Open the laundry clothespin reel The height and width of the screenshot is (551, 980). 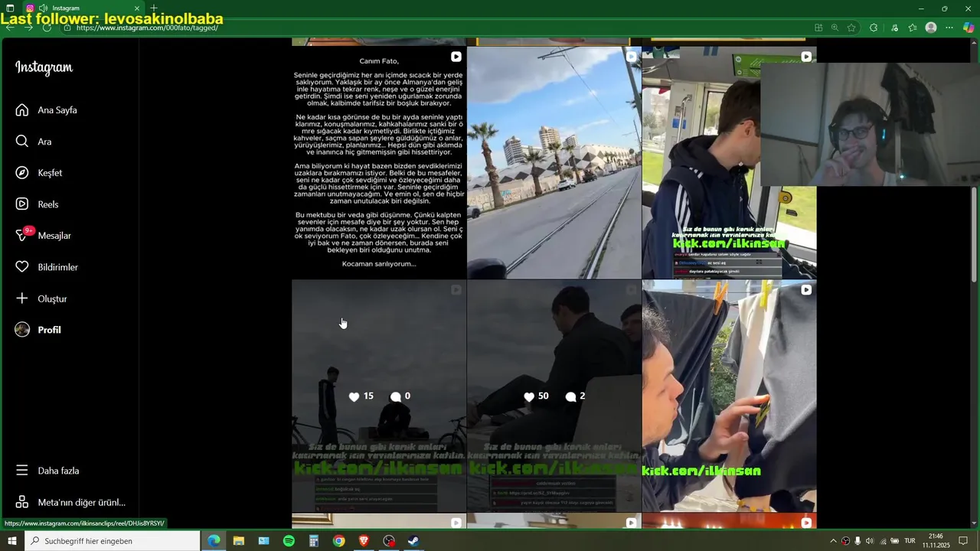point(729,396)
